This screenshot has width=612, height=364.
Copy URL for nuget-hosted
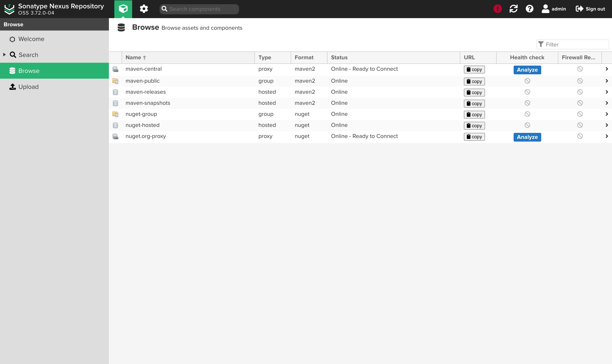point(474,126)
